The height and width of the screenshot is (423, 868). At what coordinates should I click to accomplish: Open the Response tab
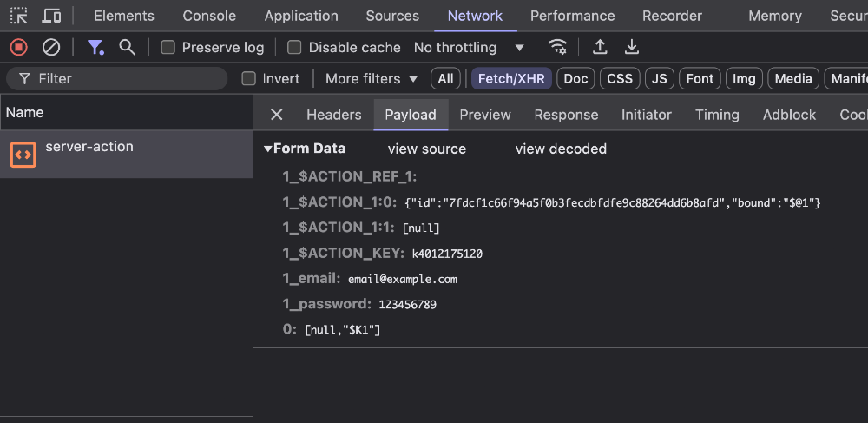[566, 115]
